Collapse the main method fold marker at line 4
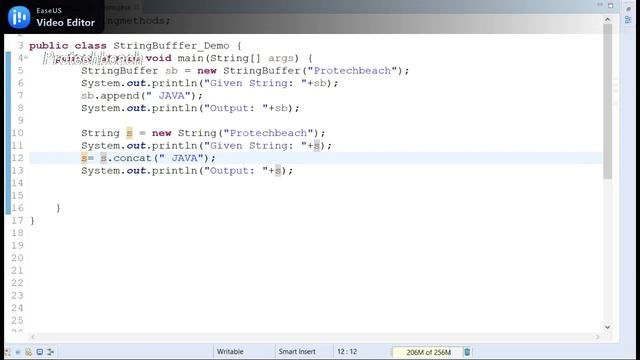The height and width of the screenshot is (360, 640). click(x=26, y=58)
